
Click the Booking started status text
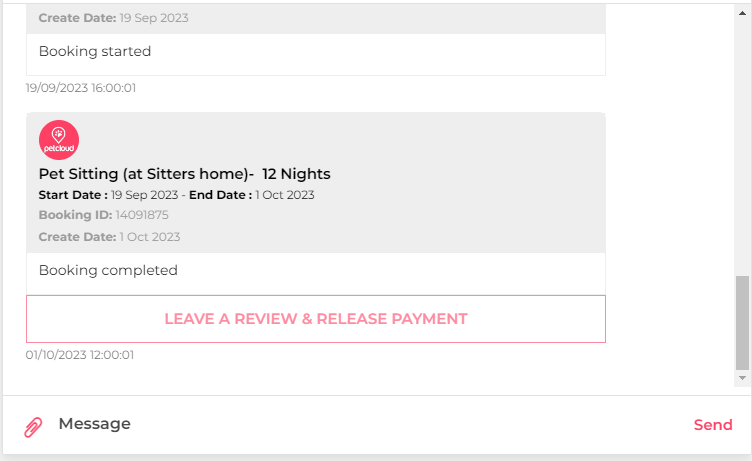[95, 51]
